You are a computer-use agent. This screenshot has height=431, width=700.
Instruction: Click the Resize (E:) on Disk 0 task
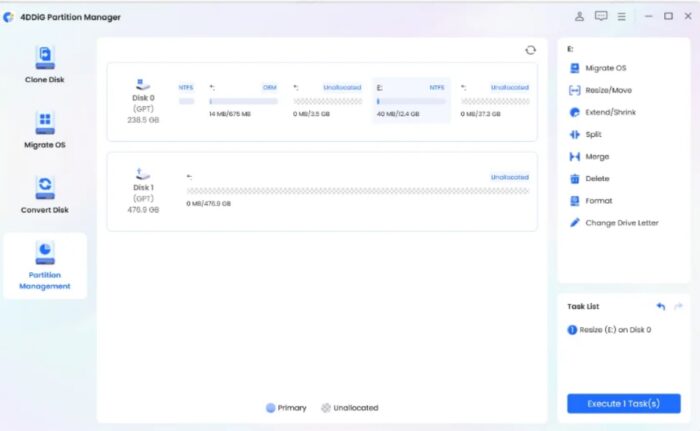[615, 330]
